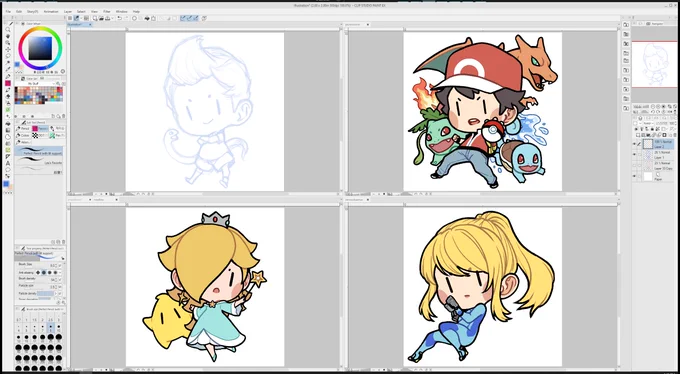
Task: Click the Navigator canvas preview thumbnail
Action: click(654, 64)
